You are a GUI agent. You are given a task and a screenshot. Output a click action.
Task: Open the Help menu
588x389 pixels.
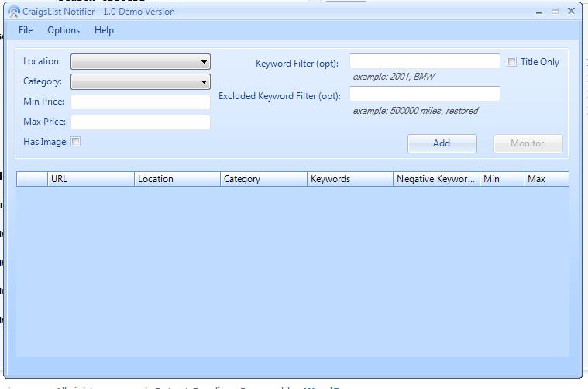104,30
